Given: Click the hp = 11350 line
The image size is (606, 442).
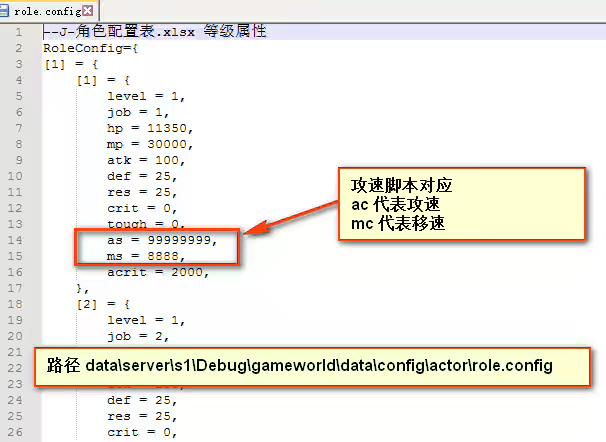Looking at the screenshot, I should click(x=150, y=128).
